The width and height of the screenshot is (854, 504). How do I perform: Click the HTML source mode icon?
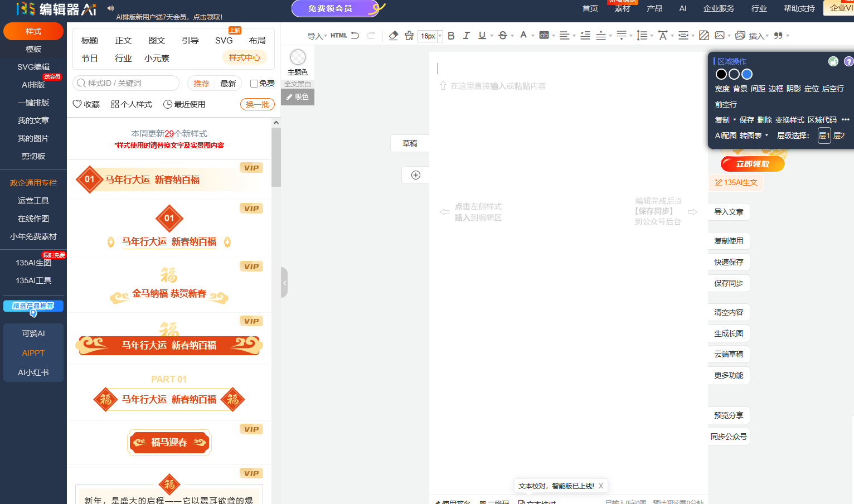pos(338,36)
